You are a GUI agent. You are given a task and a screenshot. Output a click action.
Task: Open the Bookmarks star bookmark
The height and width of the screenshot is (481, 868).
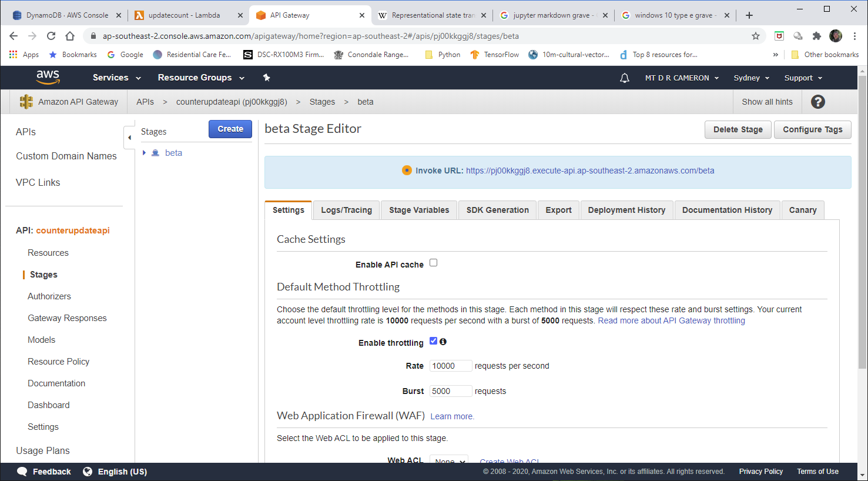(73, 55)
